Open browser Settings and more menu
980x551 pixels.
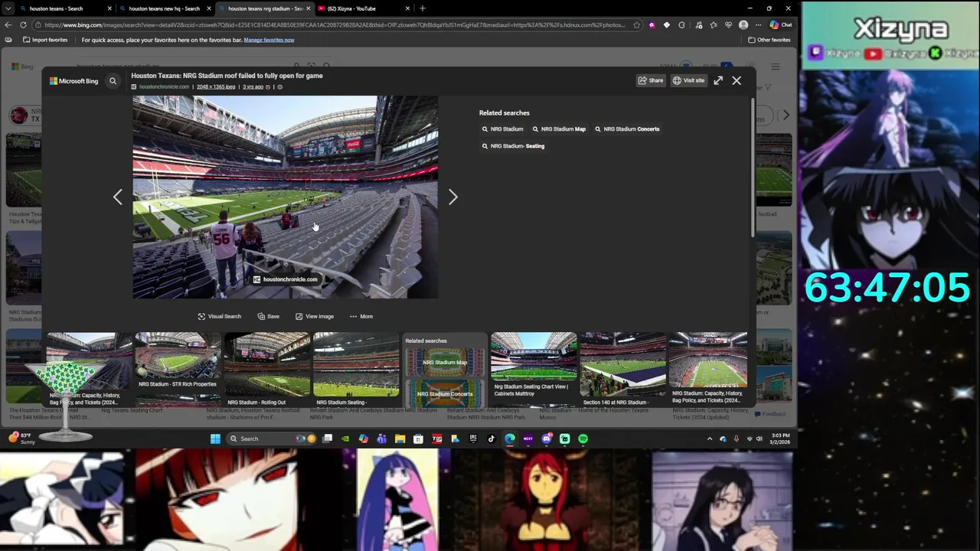click(x=758, y=24)
